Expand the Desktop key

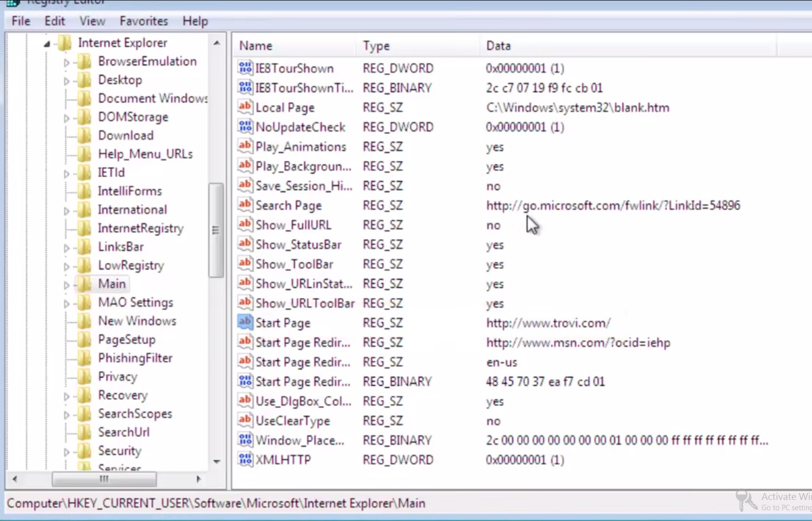67,81
